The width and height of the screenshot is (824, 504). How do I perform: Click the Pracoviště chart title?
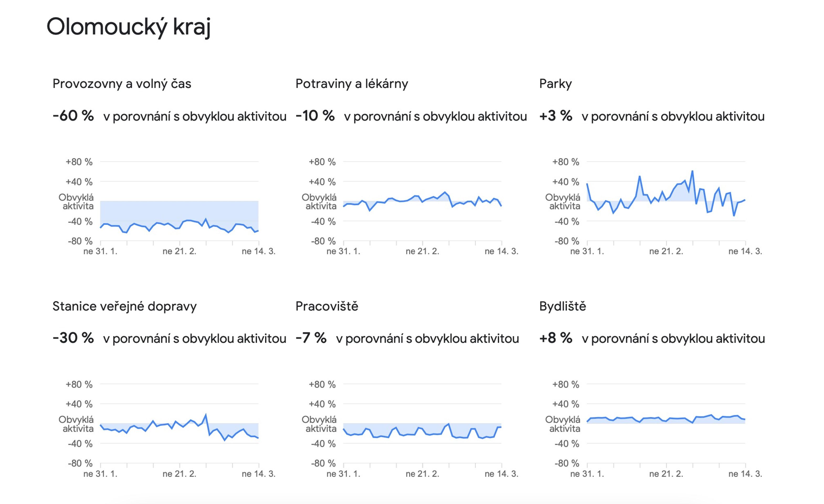(327, 306)
